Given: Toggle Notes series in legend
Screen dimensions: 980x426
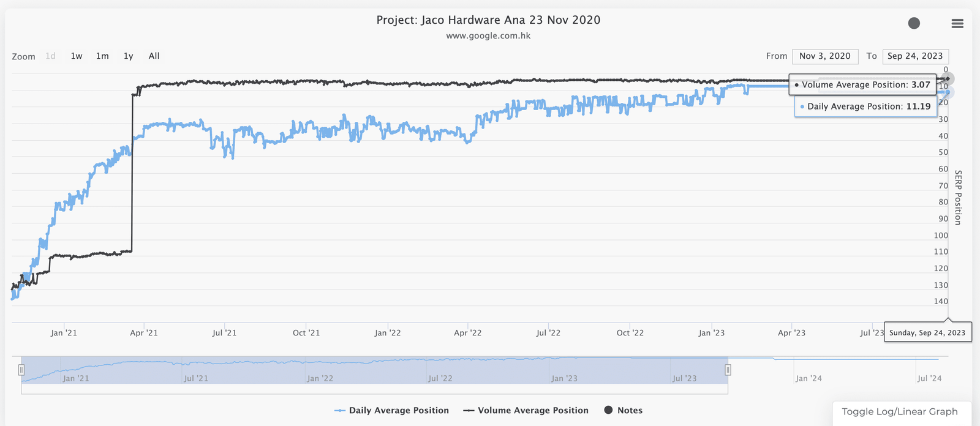Looking at the screenshot, I should click(624, 411).
